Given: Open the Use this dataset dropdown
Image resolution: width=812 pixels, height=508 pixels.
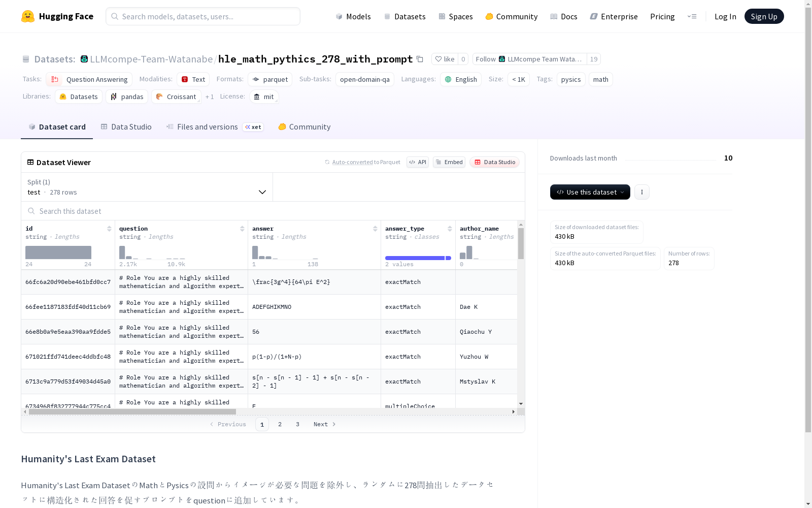Looking at the screenshot, I should pyautogui.click(x=590, y=192).
